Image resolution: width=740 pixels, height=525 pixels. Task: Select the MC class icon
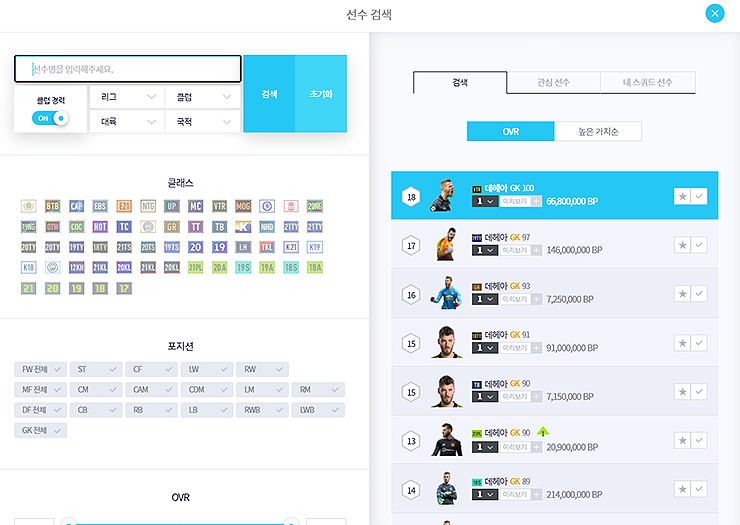coord(195,206)
